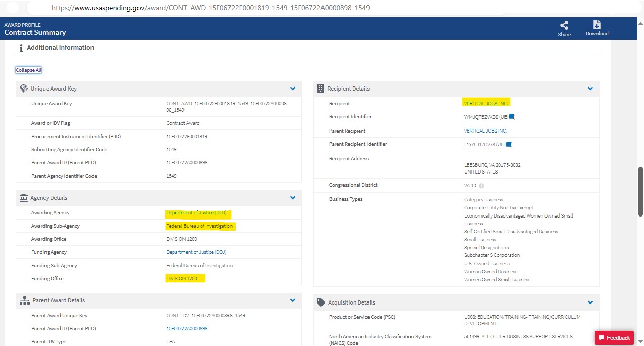
Task: Click the browser address bar URL
Action: coord(211,8)
